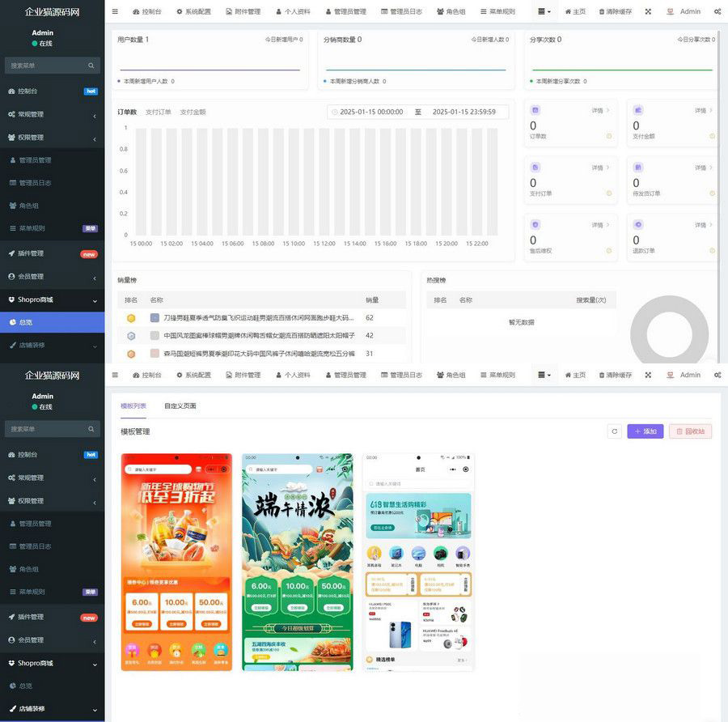
Task: Open the start date picker showing 00:00:00
Action: tap(370, 112)
